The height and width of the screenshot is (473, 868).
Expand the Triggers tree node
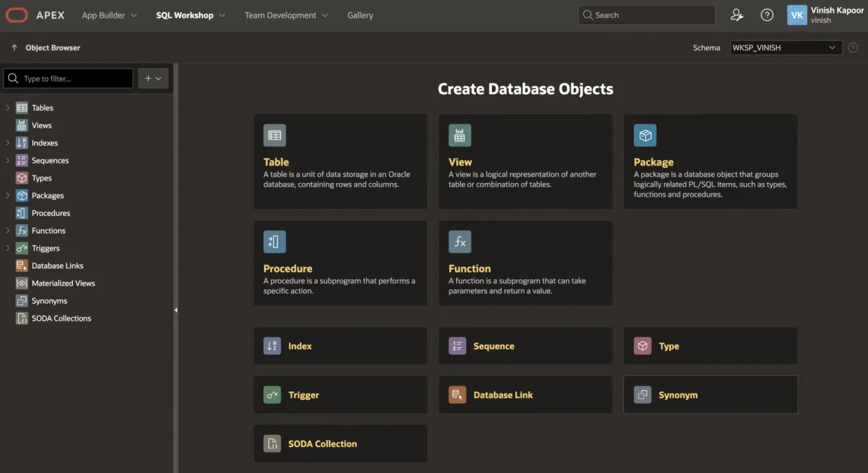[x=8, y=248]
